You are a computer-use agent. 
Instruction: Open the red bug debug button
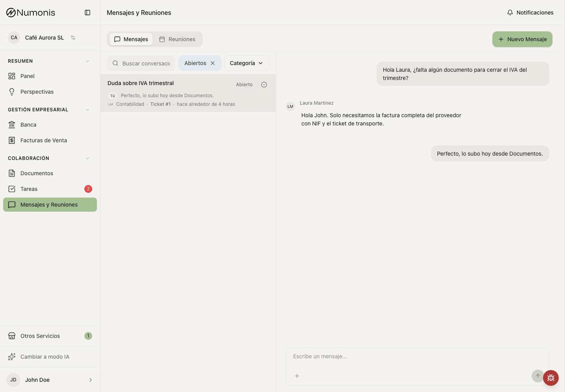pyautogui.click(x=551, y=378)
